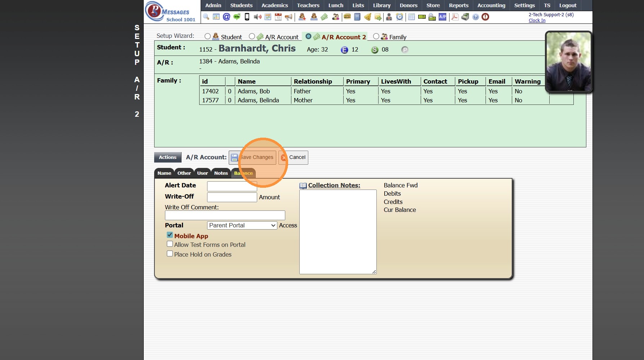Click the blue @ email icon
Screen dimensions: 644x360
coord(227,17)
